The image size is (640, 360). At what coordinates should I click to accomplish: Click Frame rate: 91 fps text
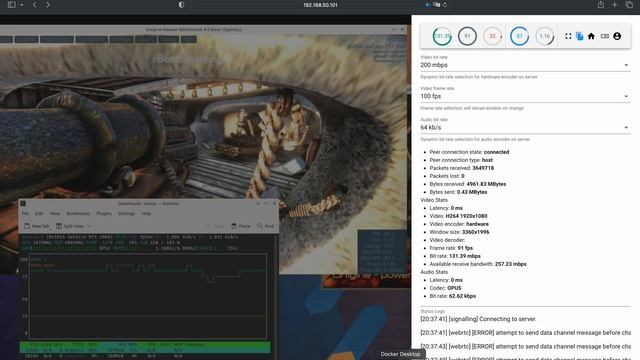451,248
